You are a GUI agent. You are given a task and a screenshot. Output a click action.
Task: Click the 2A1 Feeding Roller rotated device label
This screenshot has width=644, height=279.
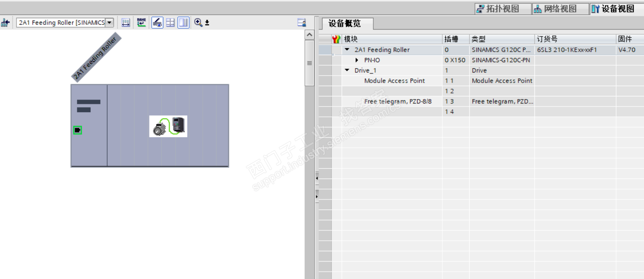tap(96, 57)
